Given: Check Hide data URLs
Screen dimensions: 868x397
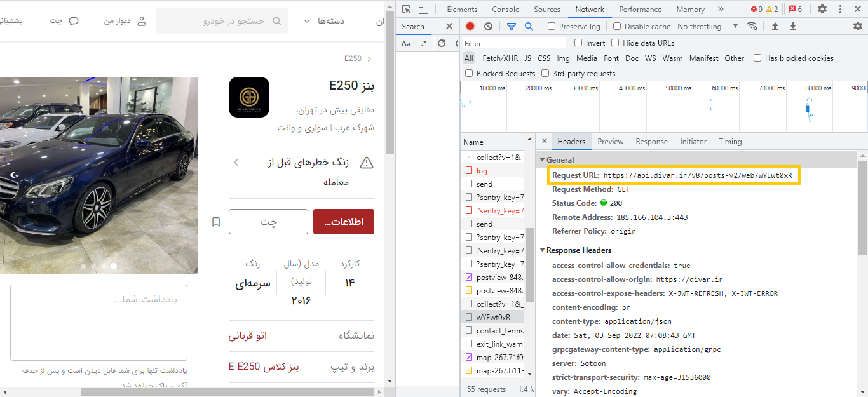Looking at the screenshot, I should pos(615,43).
